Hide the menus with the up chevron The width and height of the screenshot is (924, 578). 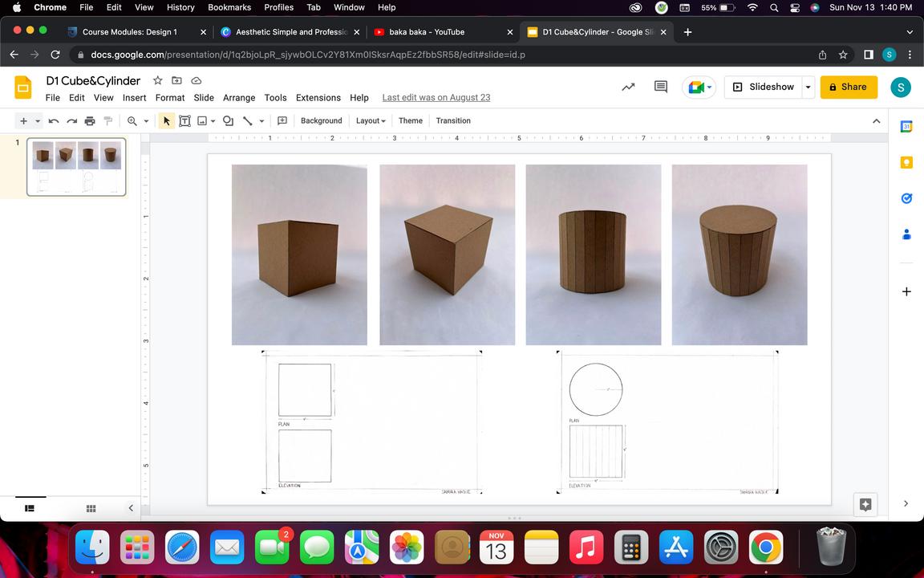pos(876,121)
